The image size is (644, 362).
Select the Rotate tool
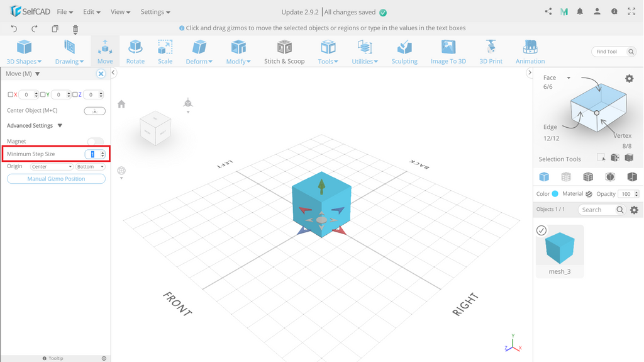[135, 52]
